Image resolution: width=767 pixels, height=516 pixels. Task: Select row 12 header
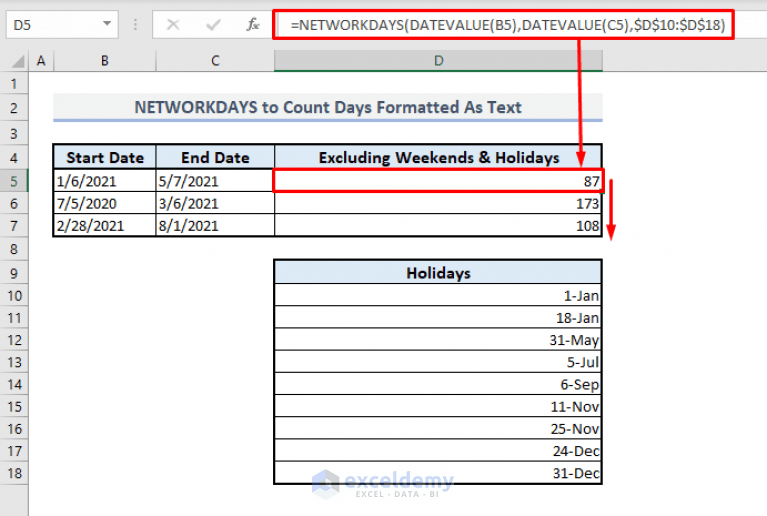click(x=14, y=340)
